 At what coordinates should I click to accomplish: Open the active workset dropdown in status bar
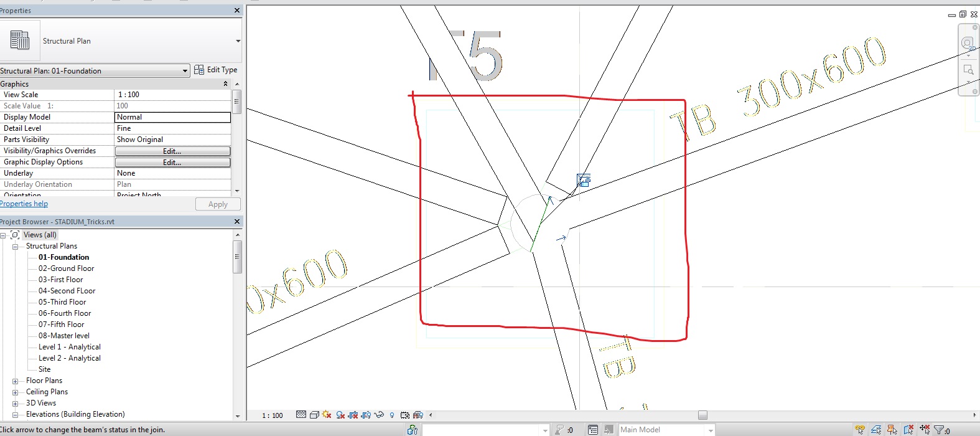point(545,430)
